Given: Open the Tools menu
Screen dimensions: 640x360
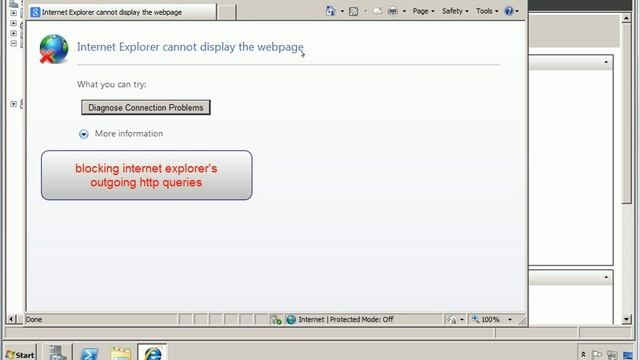Looking at the screenshot, I should 487,11.
